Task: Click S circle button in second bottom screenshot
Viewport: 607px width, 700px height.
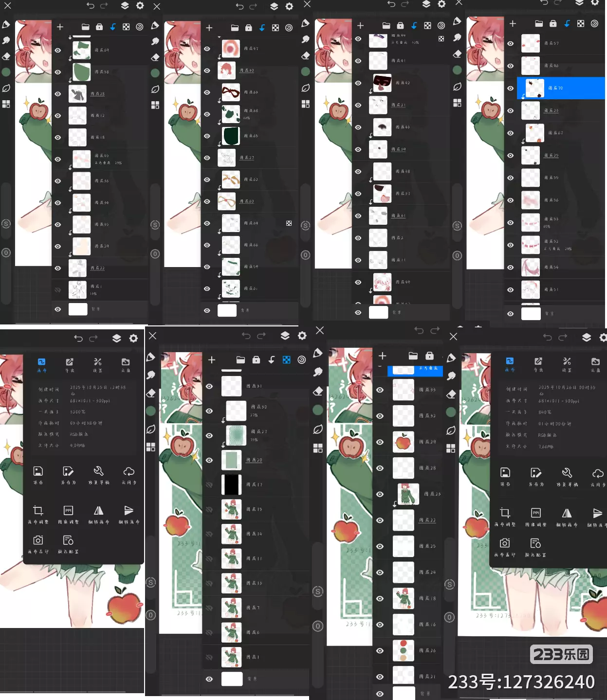Action: pyautogui.click(x=151, y=582)
